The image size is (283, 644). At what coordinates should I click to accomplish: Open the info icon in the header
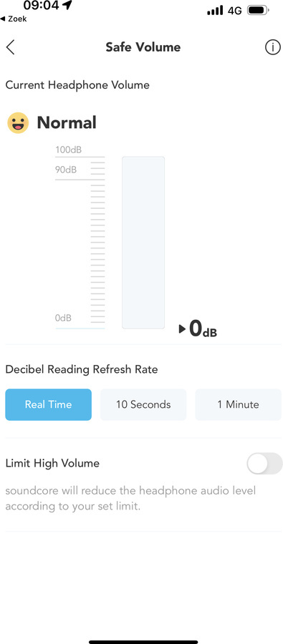tap(272, 47)
